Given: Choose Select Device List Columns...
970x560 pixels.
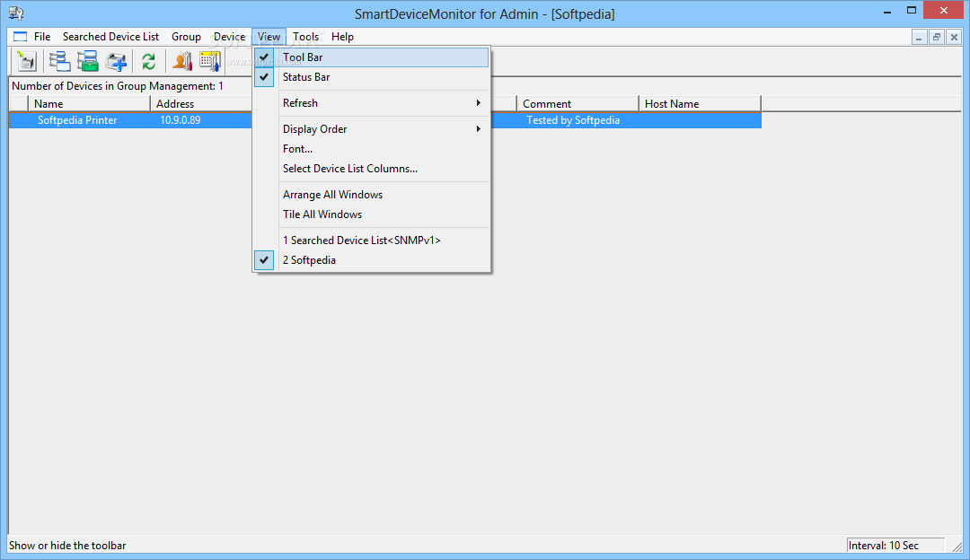Looking at the screenshot, I should (371, 169).
